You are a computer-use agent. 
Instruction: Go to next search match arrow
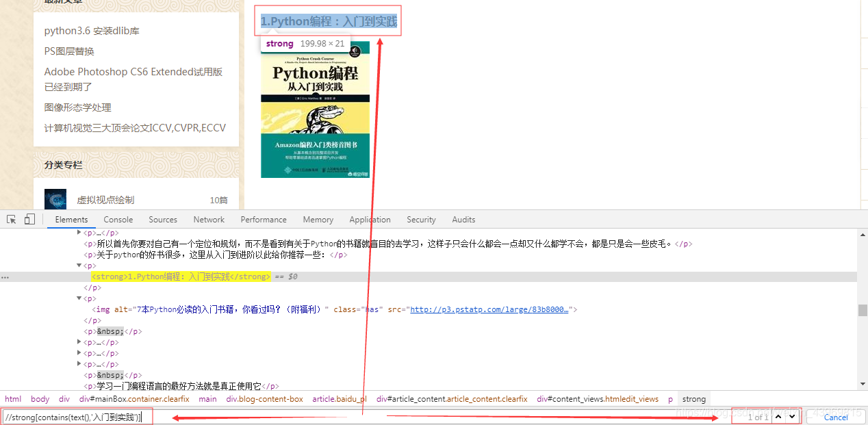coord(792,417)
